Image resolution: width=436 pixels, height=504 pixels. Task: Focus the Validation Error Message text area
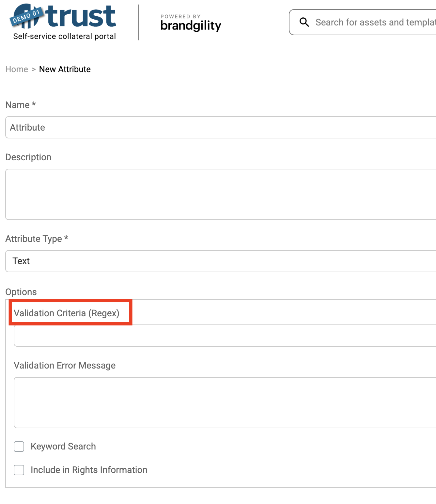click(x=225, y=402)
